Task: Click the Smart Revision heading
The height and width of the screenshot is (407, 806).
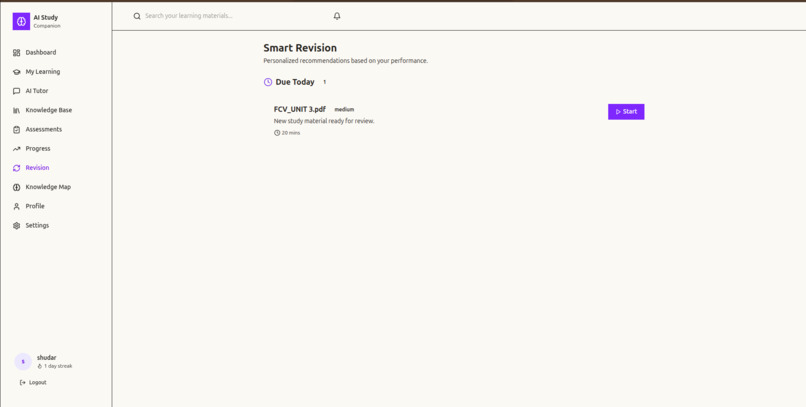Action: pos(300,48)
